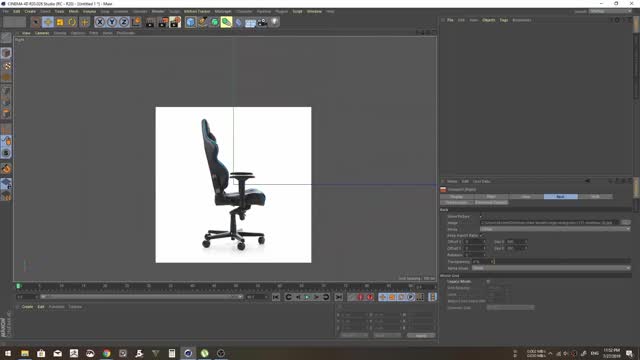Open File Explorer from taskbar
The image size is (640, 360).
(x=25, y=353)
